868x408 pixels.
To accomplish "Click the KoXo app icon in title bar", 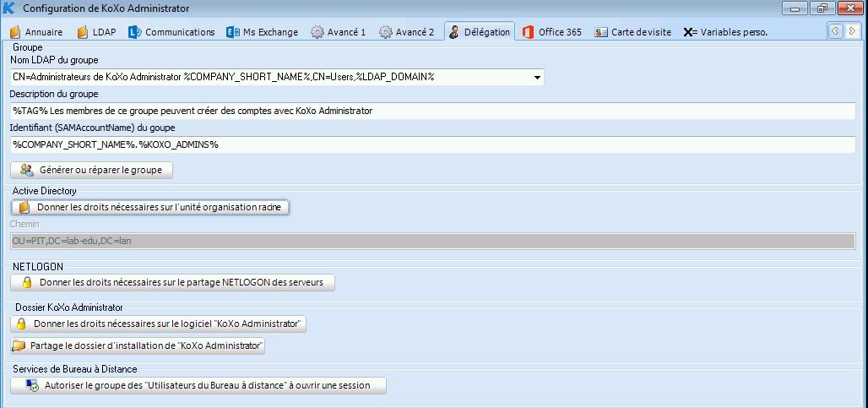I will pos(8,8).
